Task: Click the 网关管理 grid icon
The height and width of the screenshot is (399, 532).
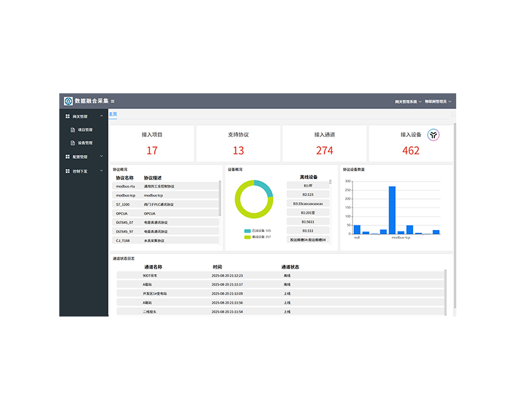Action: [67, 116]
